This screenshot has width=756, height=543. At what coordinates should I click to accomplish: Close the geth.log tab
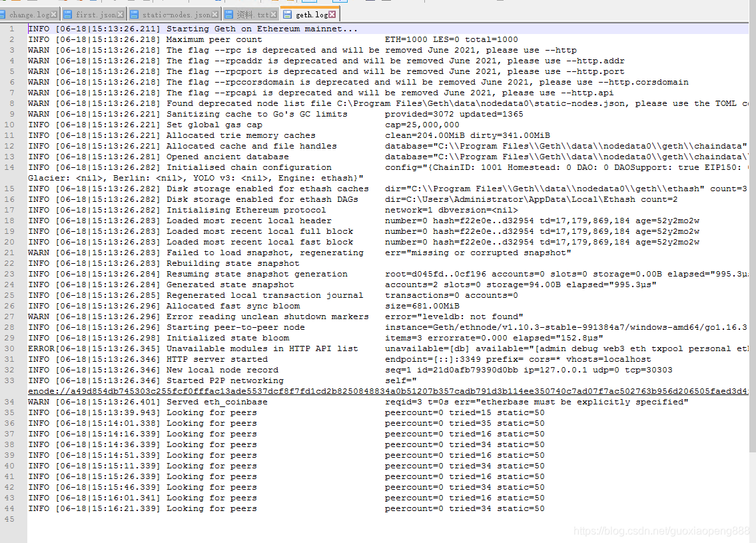[x=332, y=15]
